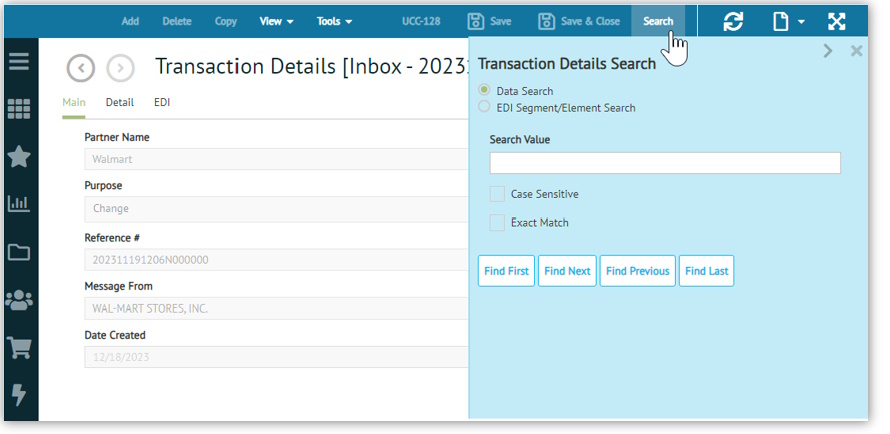Tick the Exact Match checkbox
This screenshot has width=890, height=434.
tap(497, 222)
